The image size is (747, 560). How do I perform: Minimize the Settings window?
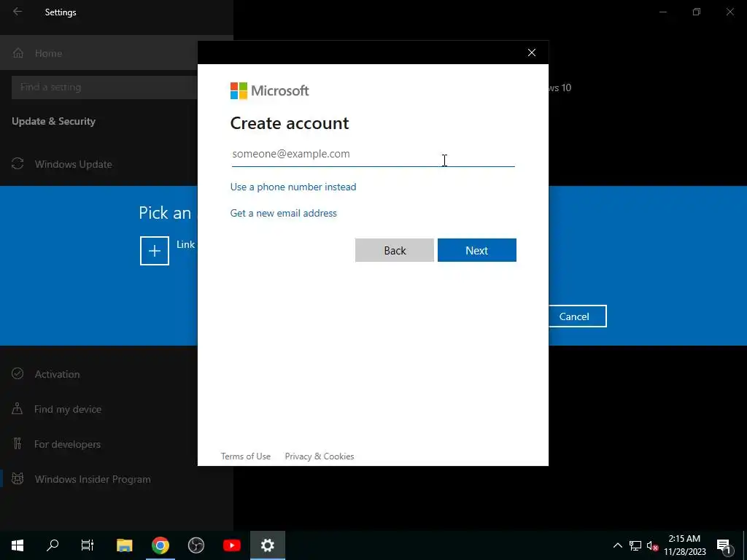pyautogui.click(x=663, y=12)
